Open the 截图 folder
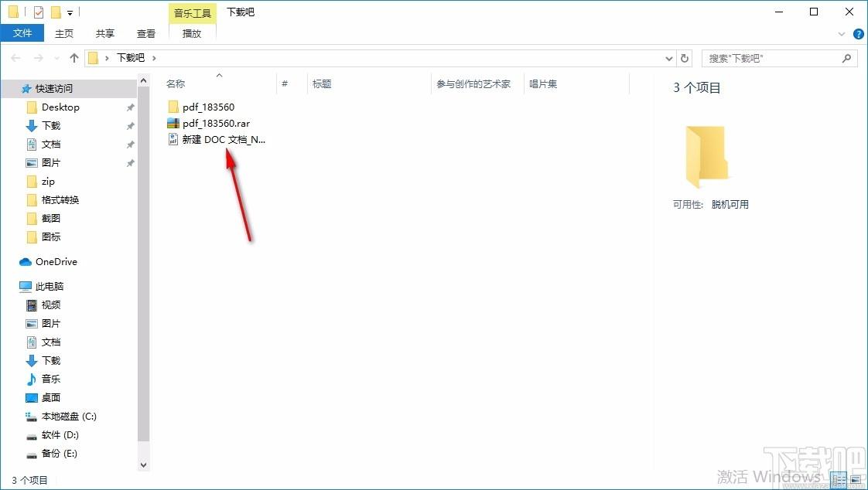Image resolution: width=868 pixels, height=490 pixels. coord(51,219)
